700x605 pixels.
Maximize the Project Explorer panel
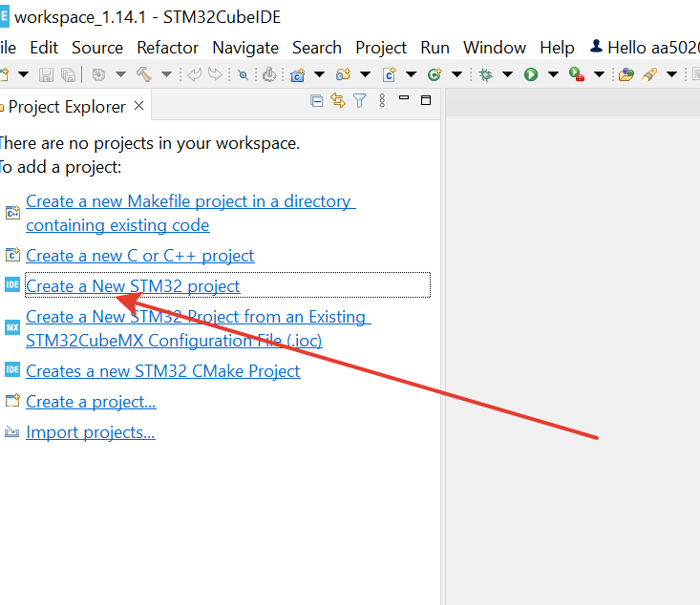(426, 100)
